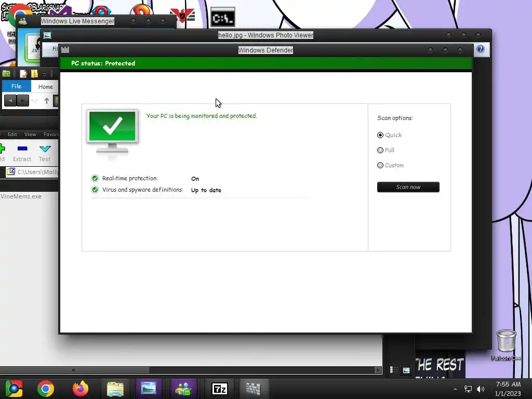Switch to 7-Zip via taskbar
The width and height of the screenshot is (532, 399).
(x=220, y=389)
